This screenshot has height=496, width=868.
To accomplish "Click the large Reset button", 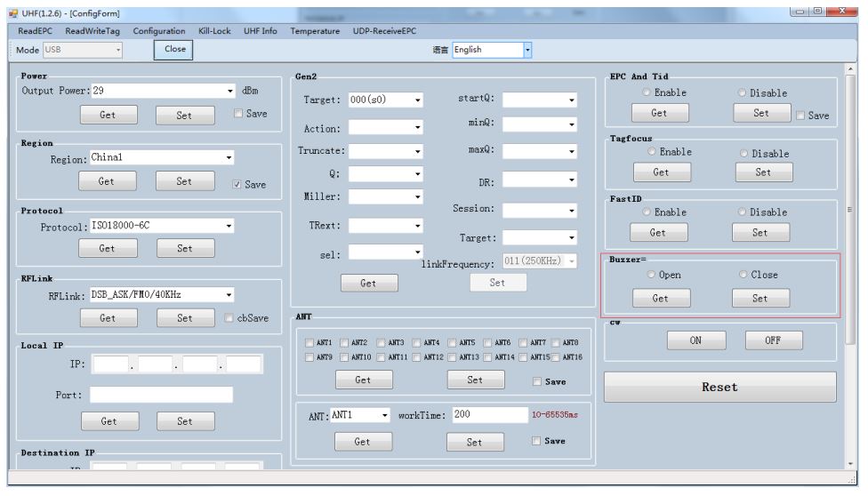I will [719, 388].
